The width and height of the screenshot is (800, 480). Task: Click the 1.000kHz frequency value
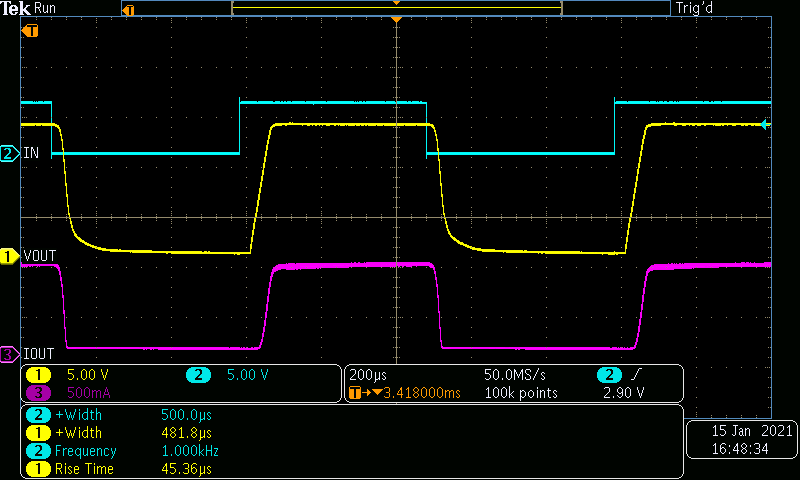pos(190,451)
